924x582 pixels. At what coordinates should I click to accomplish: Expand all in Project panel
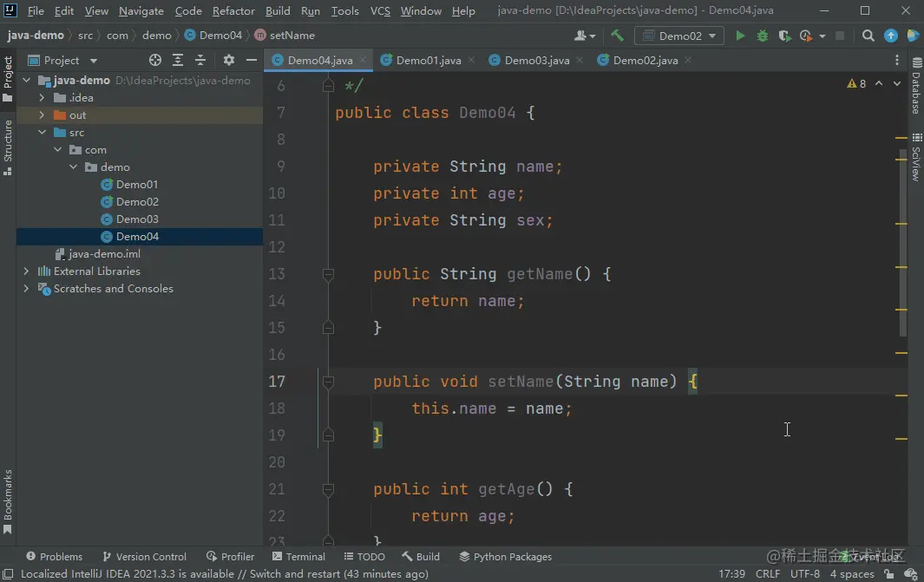point(177,60)
